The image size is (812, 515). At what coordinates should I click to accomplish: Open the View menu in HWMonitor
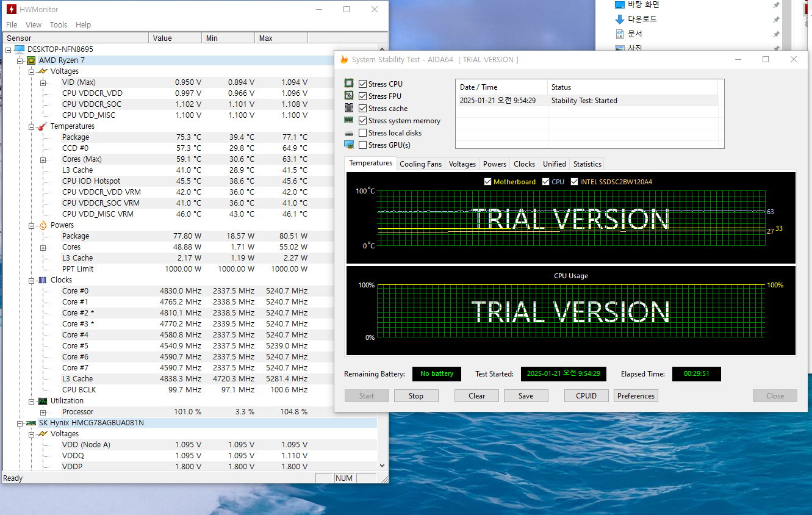point(34,25)
